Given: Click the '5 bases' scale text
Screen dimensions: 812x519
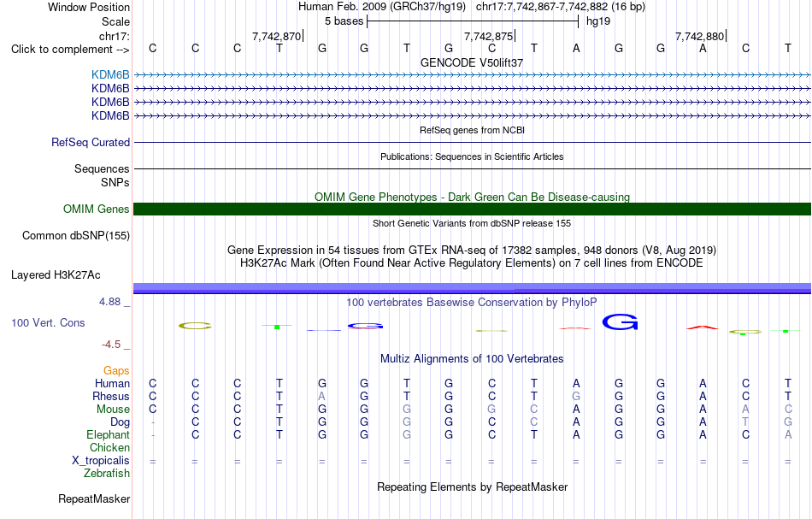Looking at the screenshot, I should coord(344,21).
